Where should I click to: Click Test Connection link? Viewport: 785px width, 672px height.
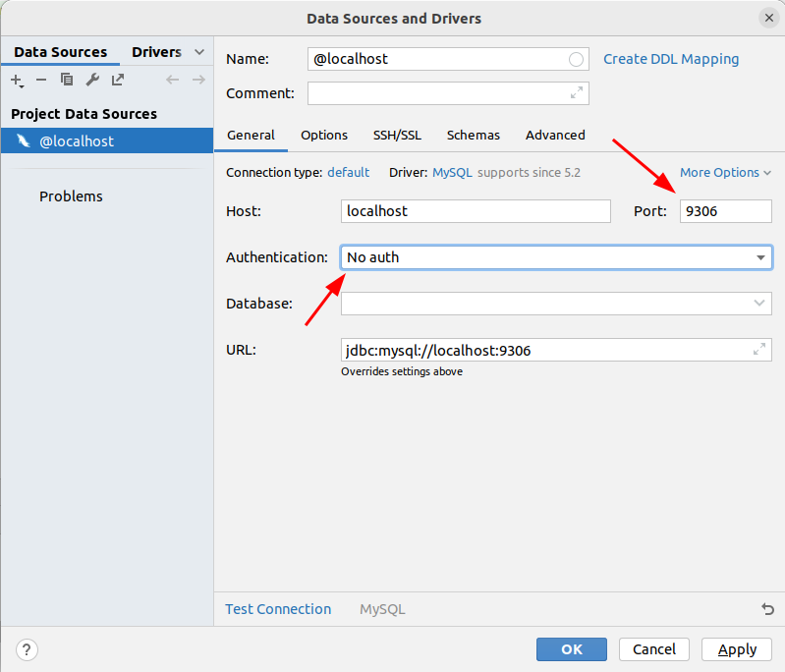[x=278, y=609]
